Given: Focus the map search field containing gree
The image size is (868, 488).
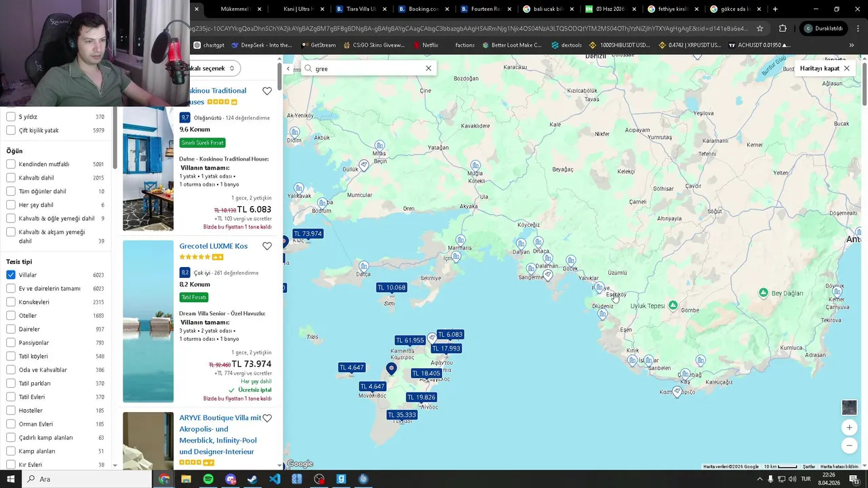Looking at the screenshot, I should [x=368, y=68].
